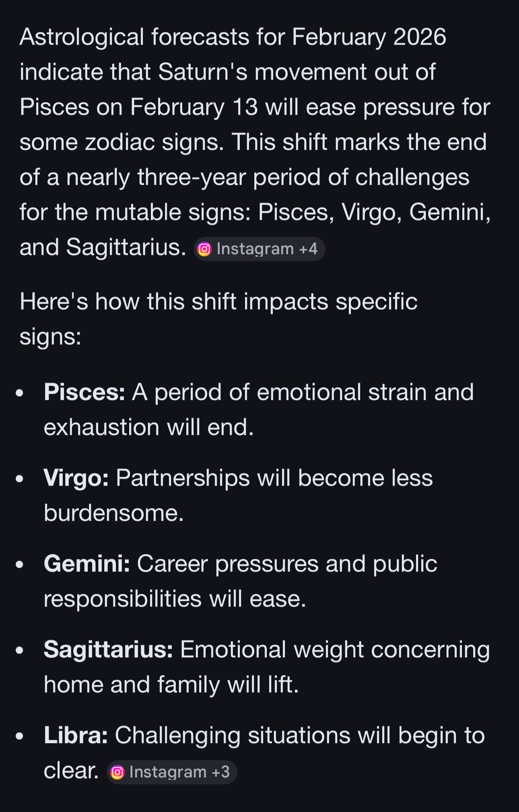Click the bullet point before Libra

19,736
